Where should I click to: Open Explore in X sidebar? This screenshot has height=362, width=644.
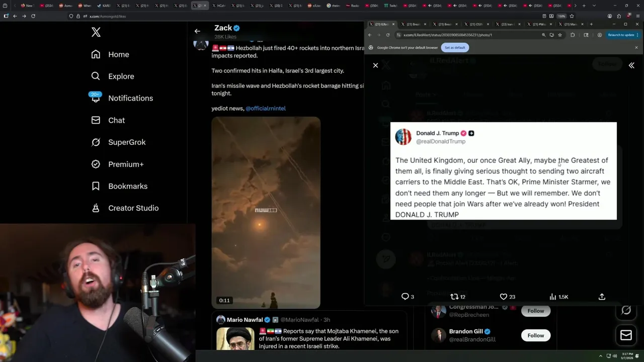(113, 76)
